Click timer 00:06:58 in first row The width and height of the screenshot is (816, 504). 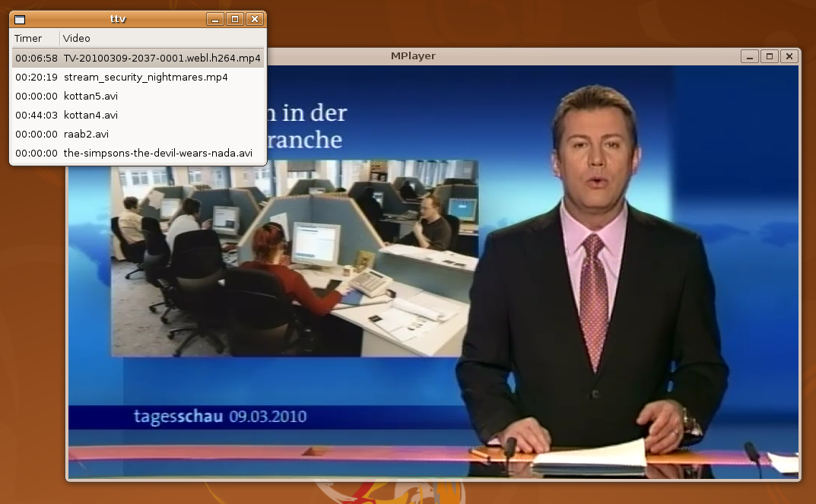point(37,59)
